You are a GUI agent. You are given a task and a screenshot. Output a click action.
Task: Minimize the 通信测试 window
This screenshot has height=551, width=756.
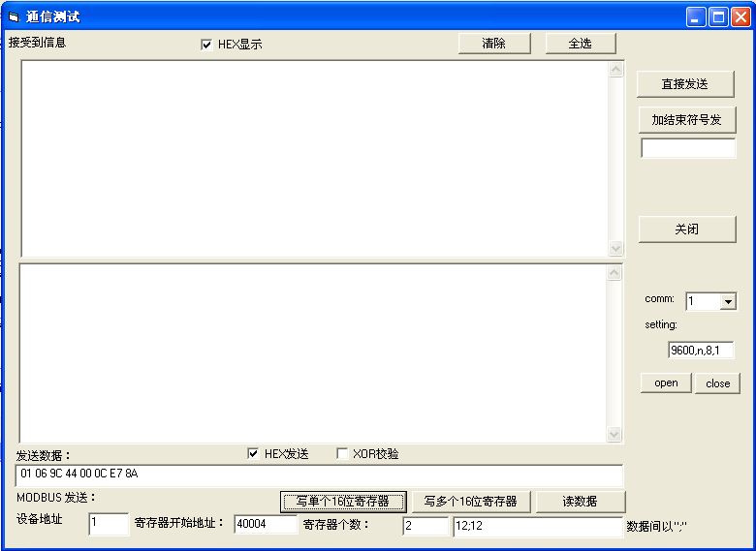click(x=696, y=17)
